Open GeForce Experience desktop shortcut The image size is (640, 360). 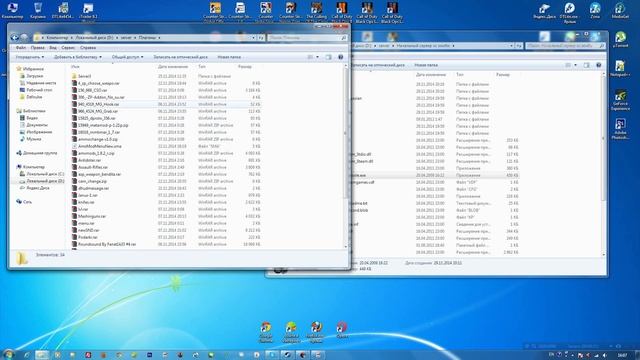pyautogui.click(x=620, y=100)
